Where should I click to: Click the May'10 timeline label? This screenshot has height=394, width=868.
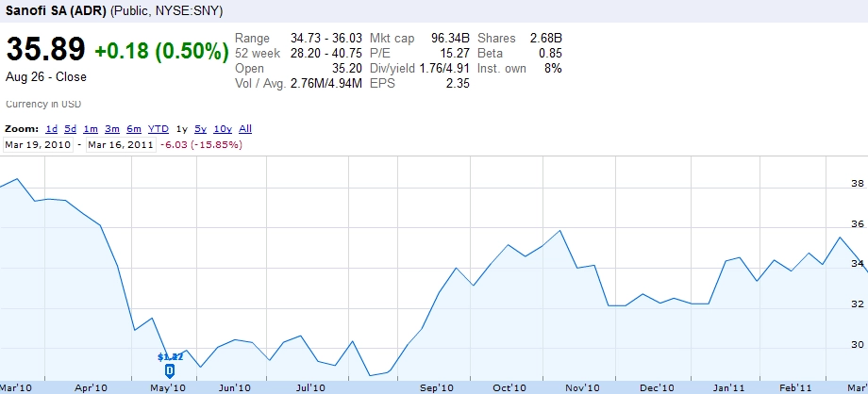[168, 387]
